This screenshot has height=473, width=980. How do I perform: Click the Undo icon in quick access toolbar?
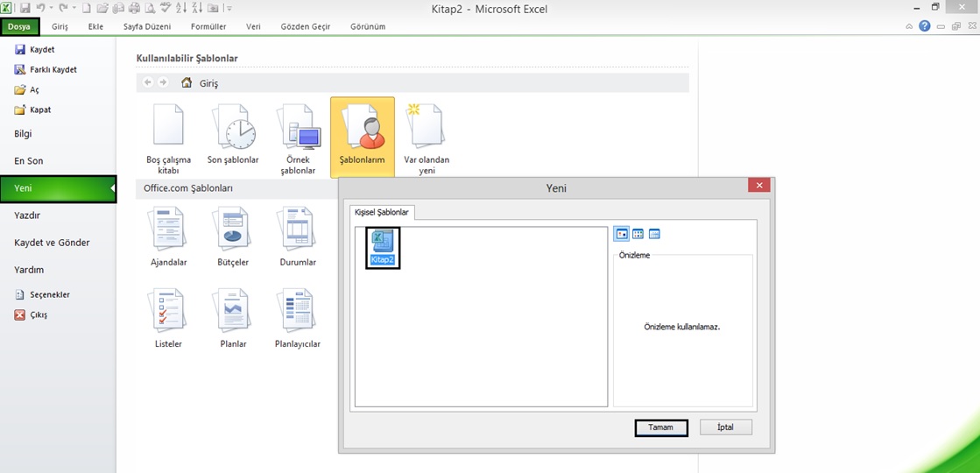point(40,8)
